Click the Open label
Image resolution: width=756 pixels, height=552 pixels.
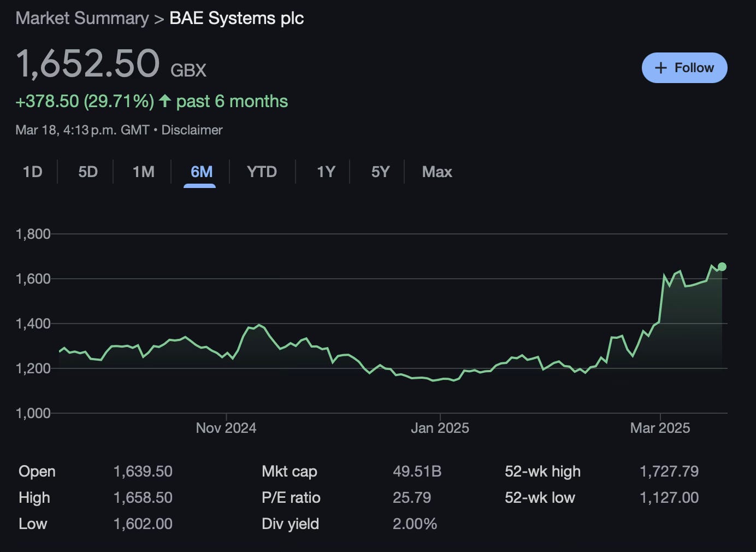(x=37, y=472)
